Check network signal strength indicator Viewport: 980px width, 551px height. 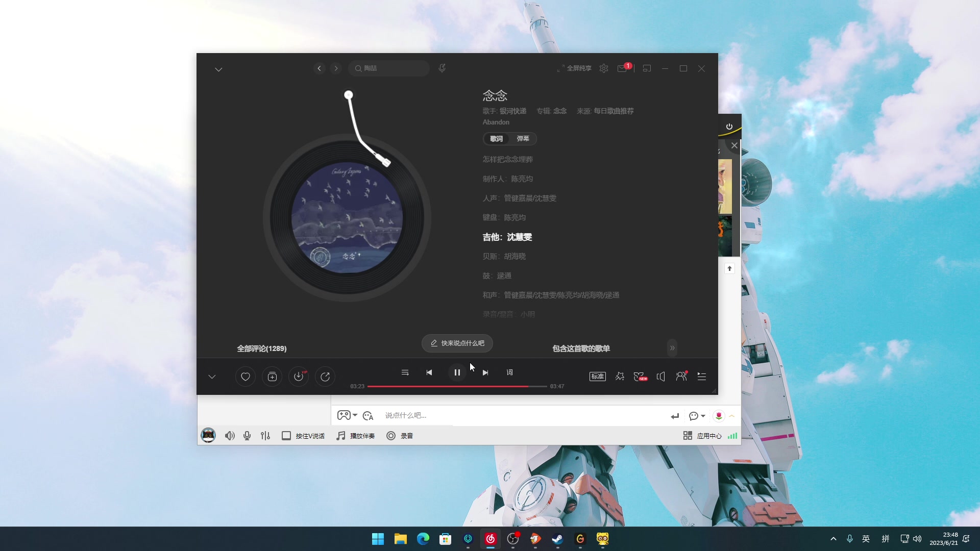[x=732, y=436]
